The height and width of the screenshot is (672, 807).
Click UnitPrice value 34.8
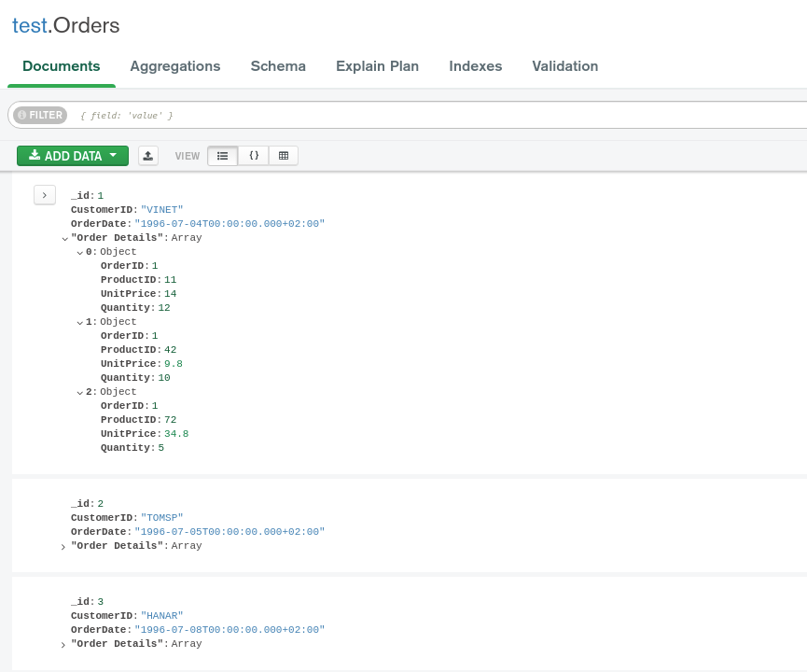click(x=176, y=434)
